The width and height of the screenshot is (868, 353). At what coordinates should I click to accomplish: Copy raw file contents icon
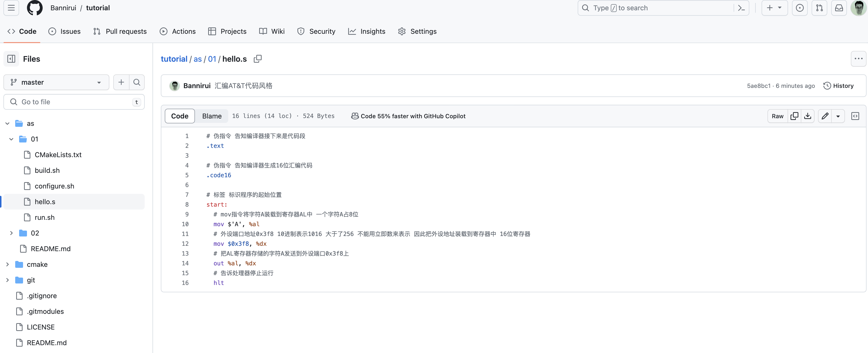(x=794, y=116)
